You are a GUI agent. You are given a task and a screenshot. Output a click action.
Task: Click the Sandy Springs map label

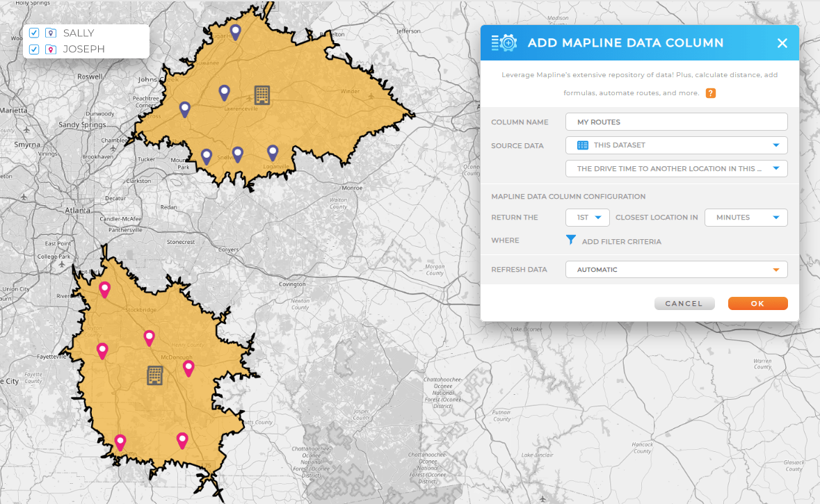[x=82, y=125]
